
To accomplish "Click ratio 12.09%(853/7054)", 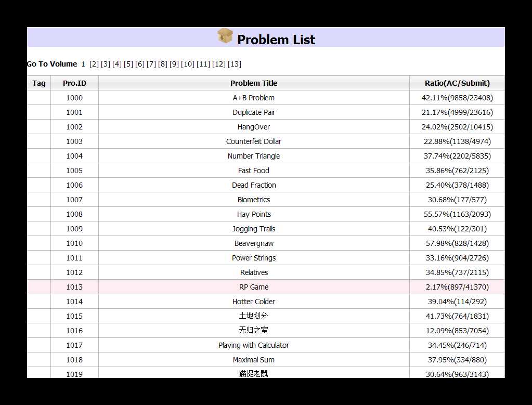I will tap(457, 331).
